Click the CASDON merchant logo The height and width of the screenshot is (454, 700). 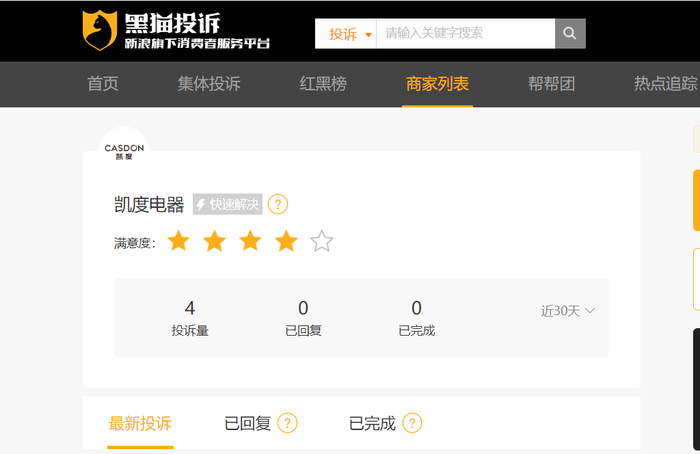coord(124,151)
